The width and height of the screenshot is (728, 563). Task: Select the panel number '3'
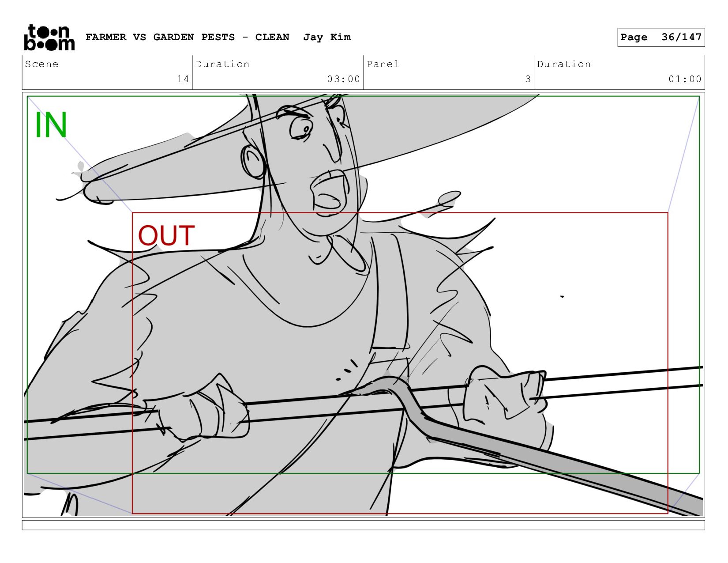tap(528, 79)
